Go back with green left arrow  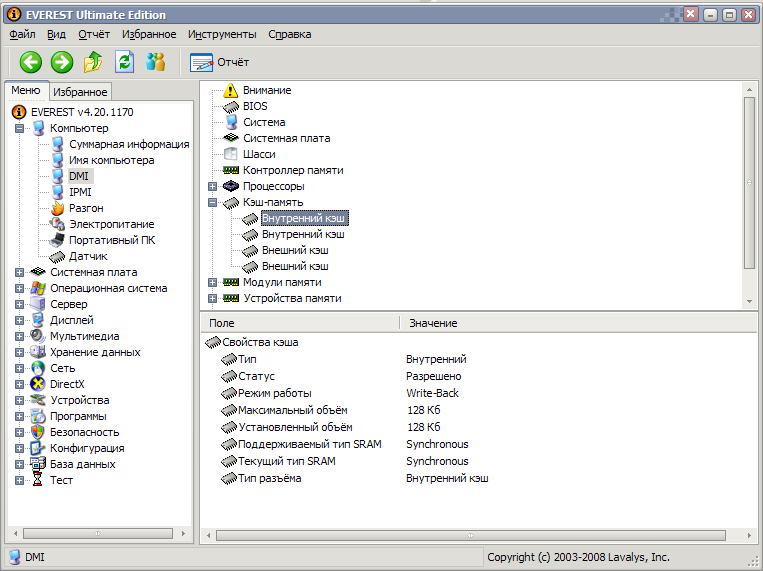(31, 62)
